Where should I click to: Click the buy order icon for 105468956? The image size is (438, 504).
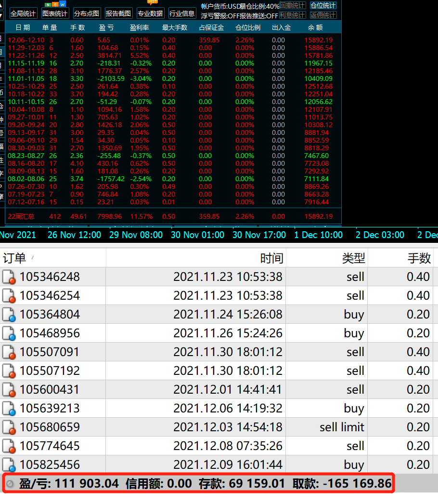click(8, 333)
